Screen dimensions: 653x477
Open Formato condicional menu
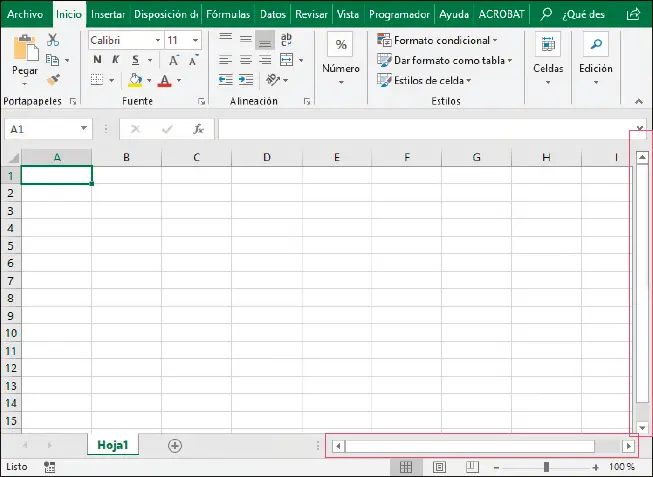point(437,40)
